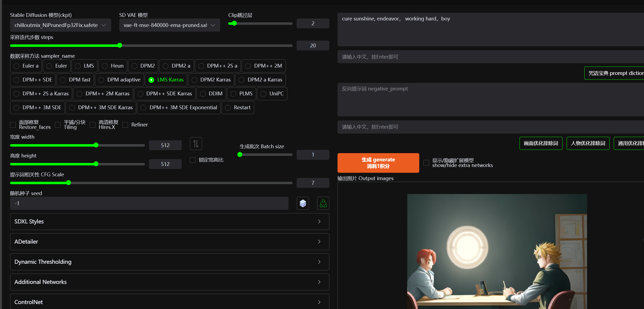Select DPM++ 3M SDE Exponential sampler

179,108
